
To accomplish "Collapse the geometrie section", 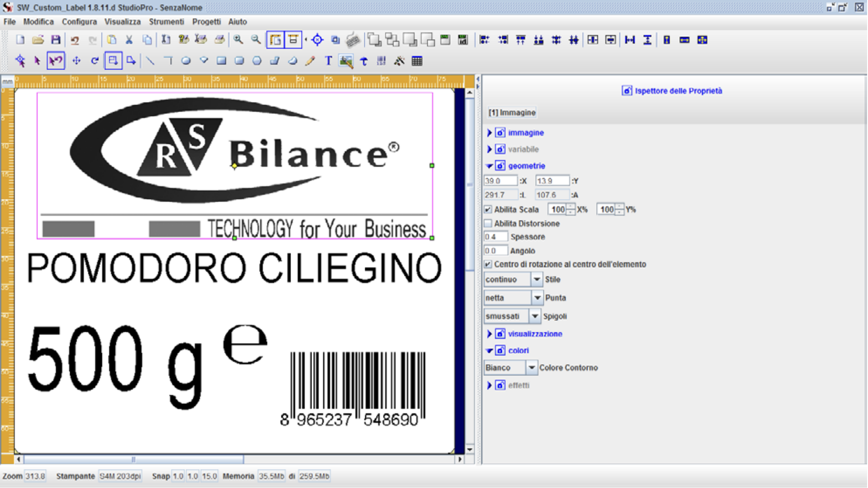I will [x=490, y=166].
